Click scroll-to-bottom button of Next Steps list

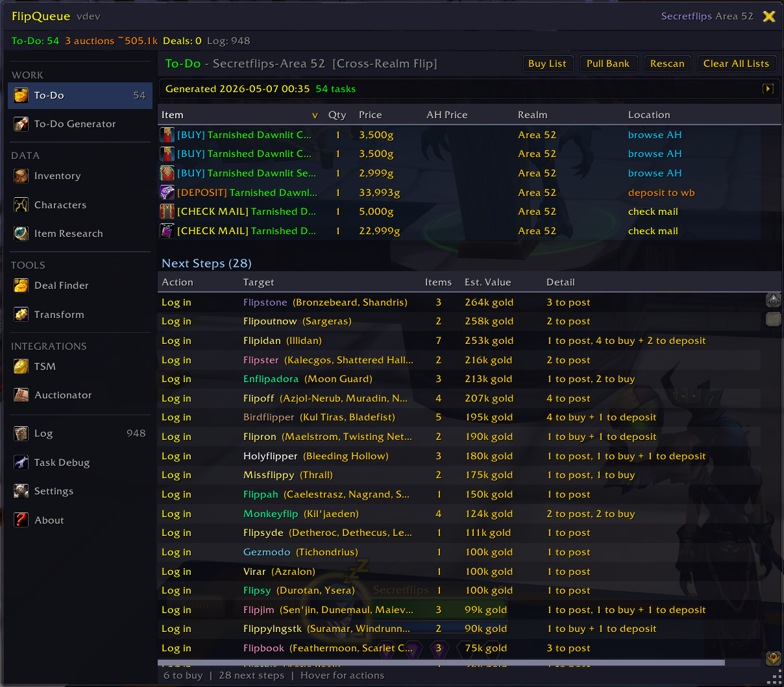(x=774, y=658)
